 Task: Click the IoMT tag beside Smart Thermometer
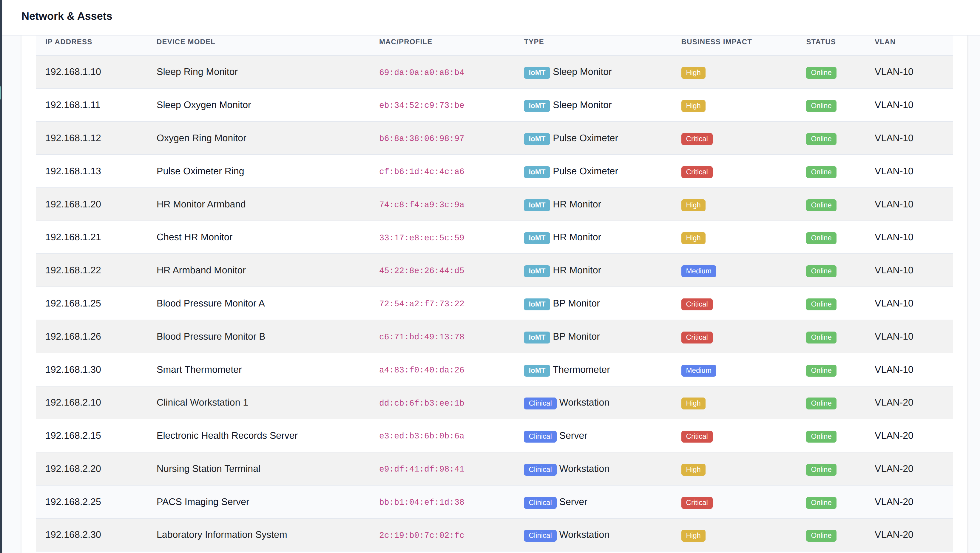tap(536, 370)
